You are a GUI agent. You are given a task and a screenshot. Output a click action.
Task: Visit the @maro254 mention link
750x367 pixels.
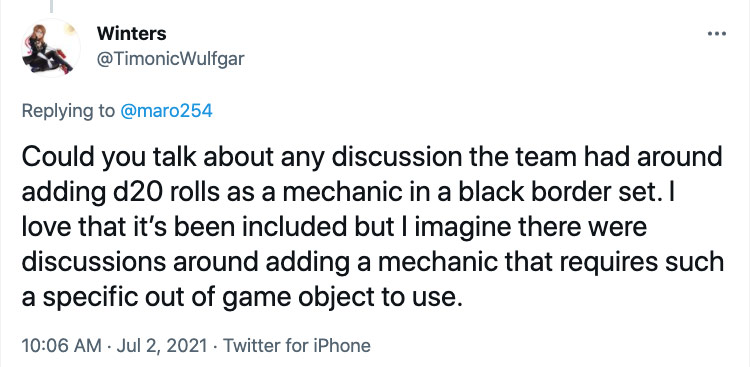coord(166,111)
